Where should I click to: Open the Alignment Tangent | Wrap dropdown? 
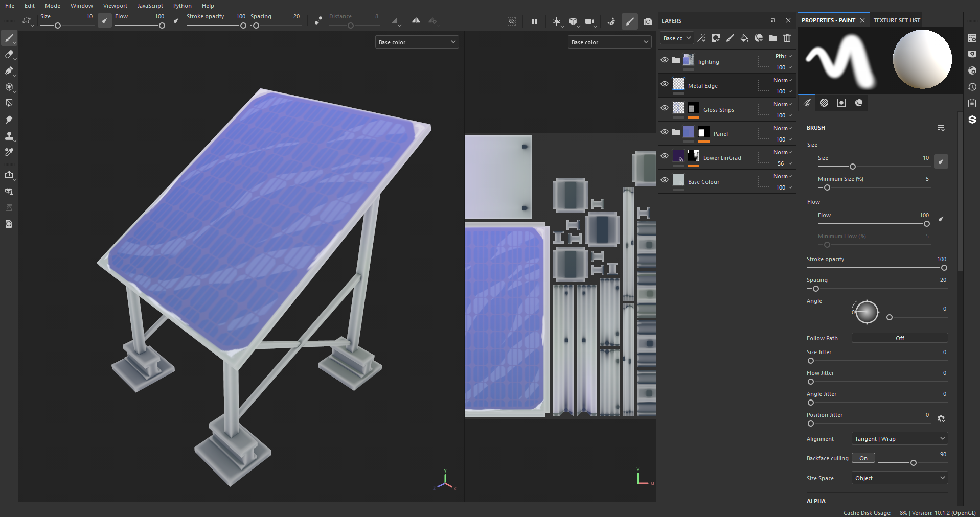(899, 439)
